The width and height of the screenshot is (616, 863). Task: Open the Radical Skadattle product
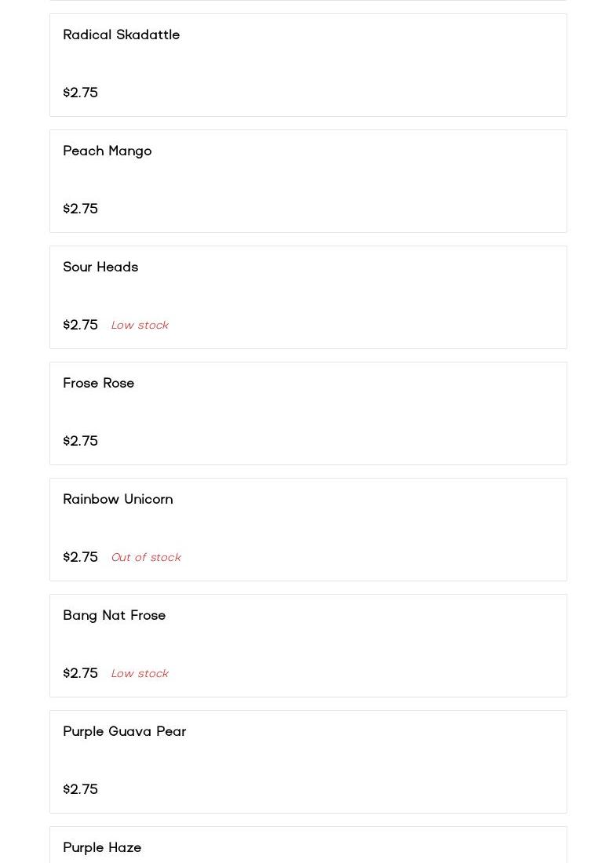pos(121,35)
